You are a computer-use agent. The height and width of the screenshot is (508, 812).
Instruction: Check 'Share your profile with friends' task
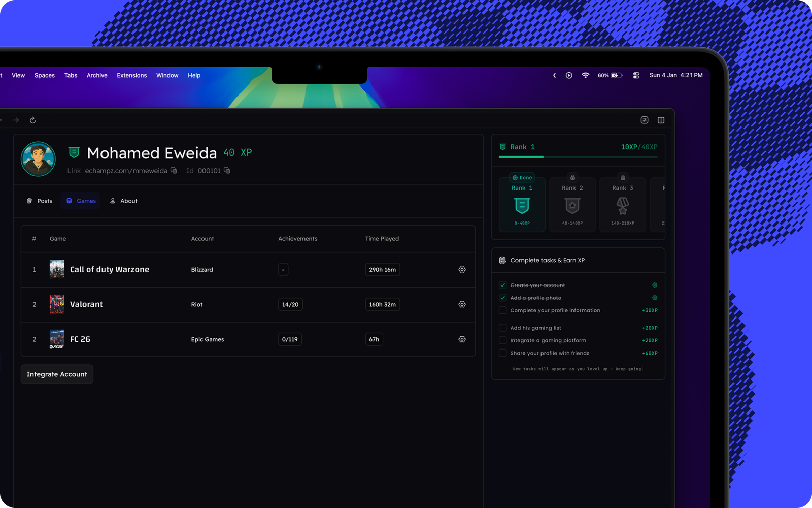tap(503, 353)
